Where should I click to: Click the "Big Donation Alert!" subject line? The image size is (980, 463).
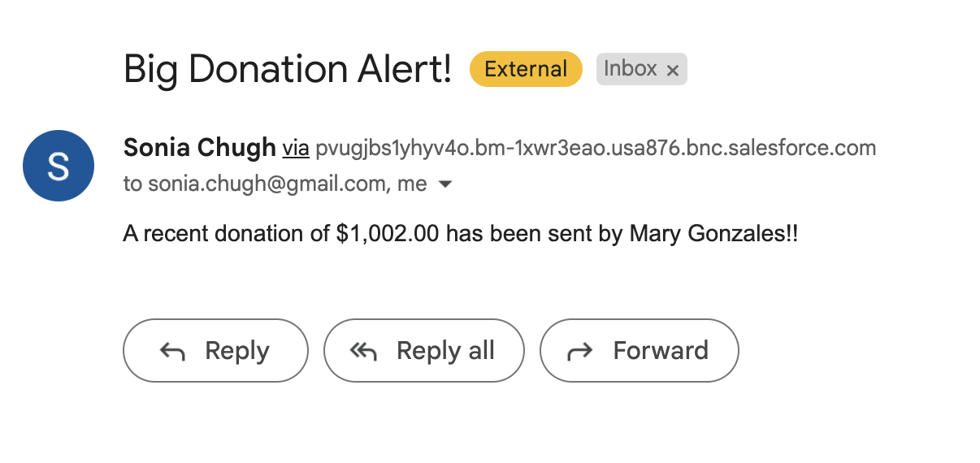point(288,70)
